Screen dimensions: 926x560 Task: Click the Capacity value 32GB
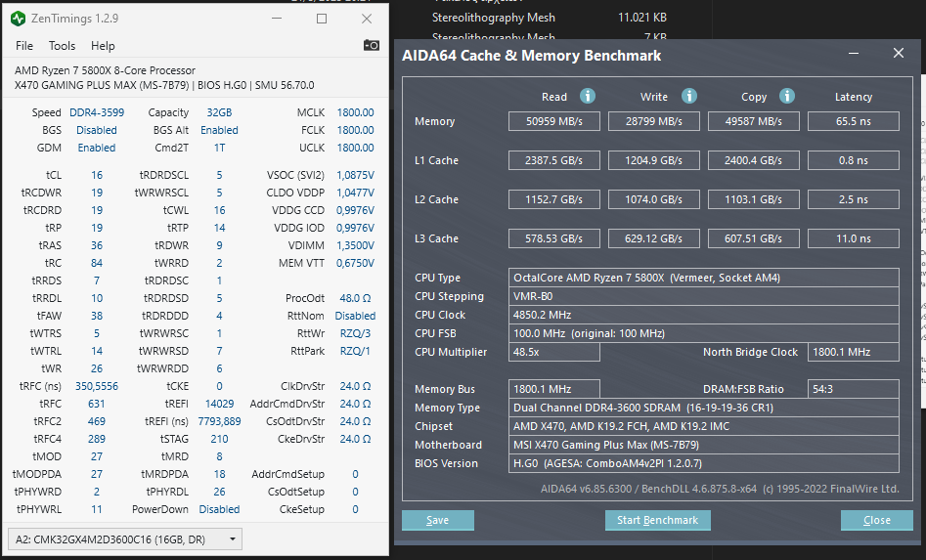219,112
